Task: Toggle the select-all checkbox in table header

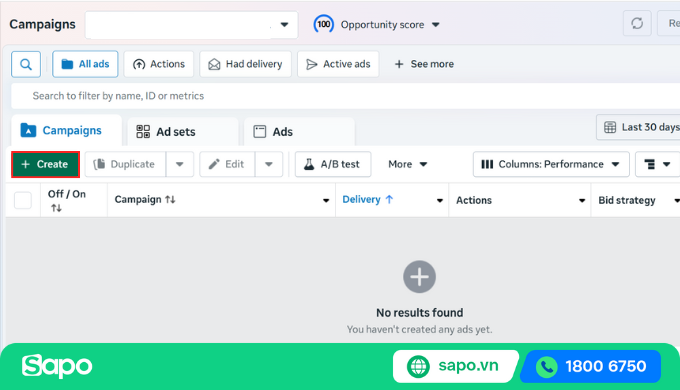Action: click(x=23, y=200)
